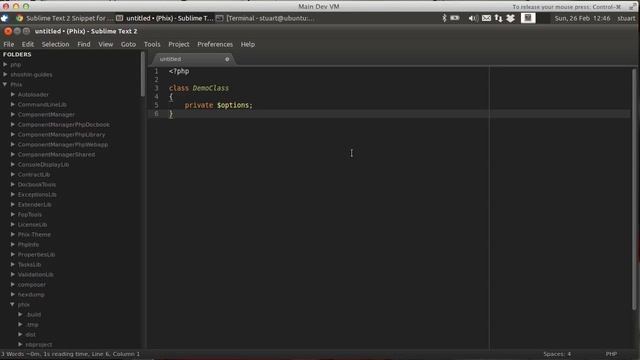640x360 pixels.
Task: Open the Goto menu
Action: click(x=128, y=44)
